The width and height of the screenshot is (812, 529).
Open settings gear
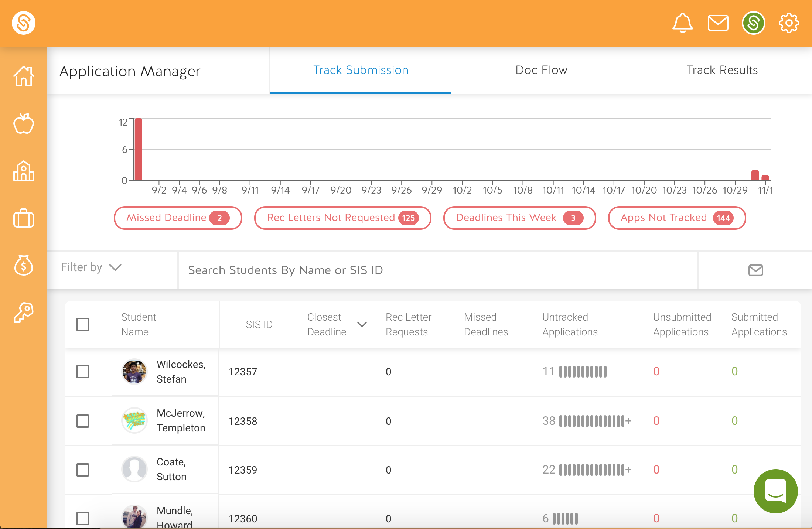tap(789, 23)
